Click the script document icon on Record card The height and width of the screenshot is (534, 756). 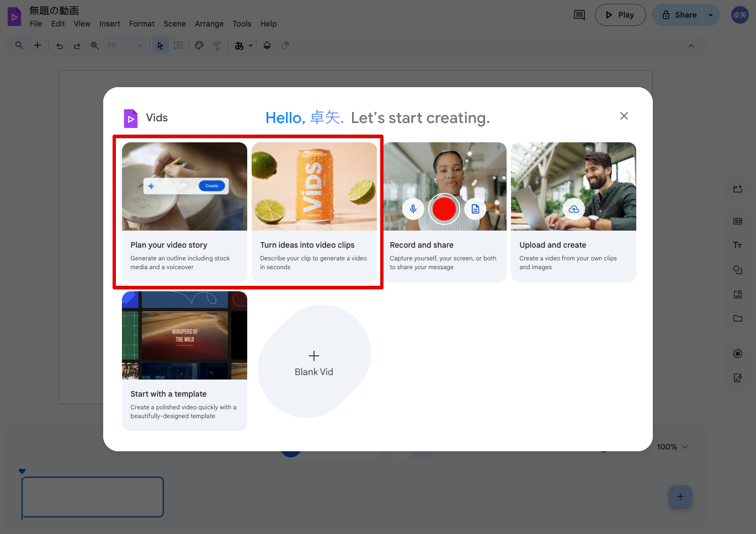pyautogui.click(x=475, y=209)
